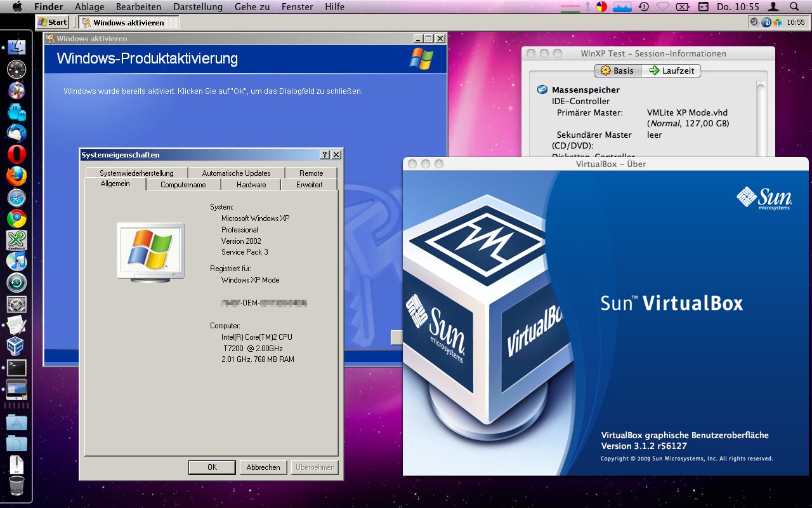The width and height of the screenshot is (812, 508).
Task: Launch Dashboard gauge icon in Dock
Action: [x=16, y=69]
